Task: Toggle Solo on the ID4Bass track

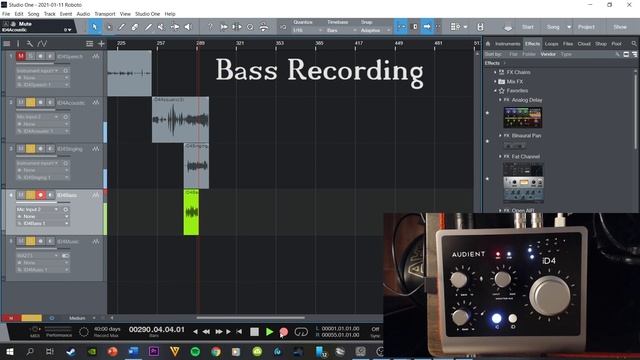Action: click(30, 195)
